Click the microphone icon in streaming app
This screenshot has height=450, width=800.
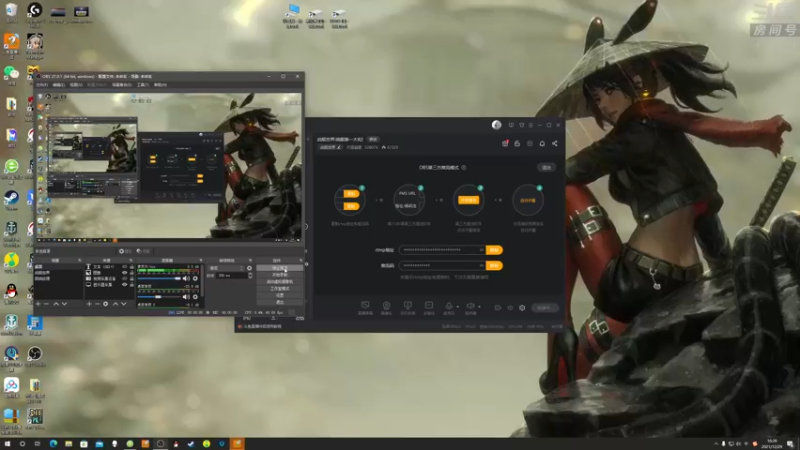click(449, 307)
